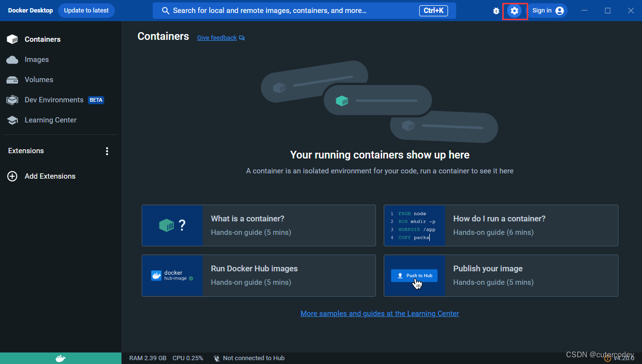The image size is (642, 364).
Task: Click the CPU 0.25% status text
Action: pos(188,358)
